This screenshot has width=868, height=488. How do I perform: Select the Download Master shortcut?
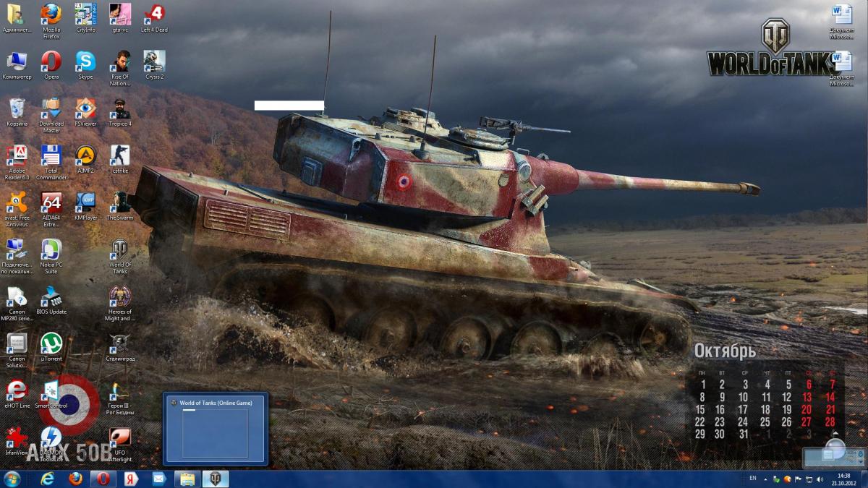coord(51,115)
